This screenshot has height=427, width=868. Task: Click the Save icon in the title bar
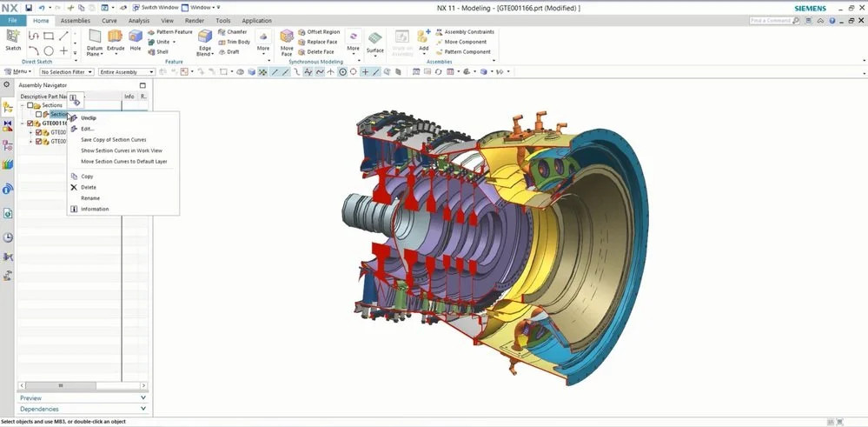29,8
